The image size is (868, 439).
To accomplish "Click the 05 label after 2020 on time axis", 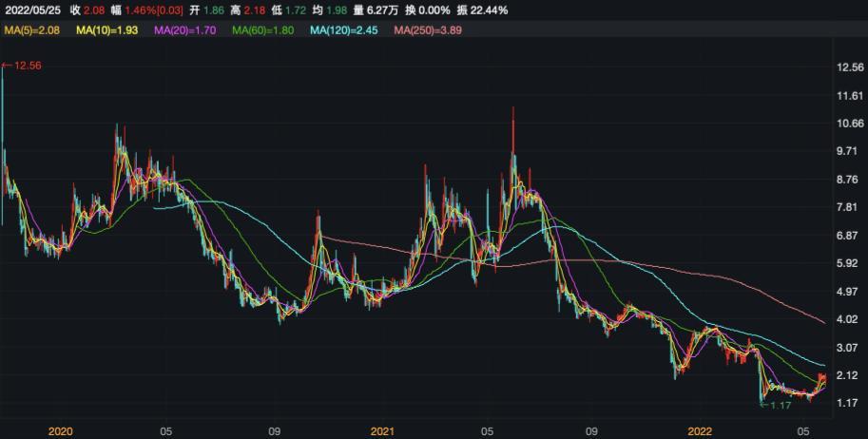I will coord(165,430).
